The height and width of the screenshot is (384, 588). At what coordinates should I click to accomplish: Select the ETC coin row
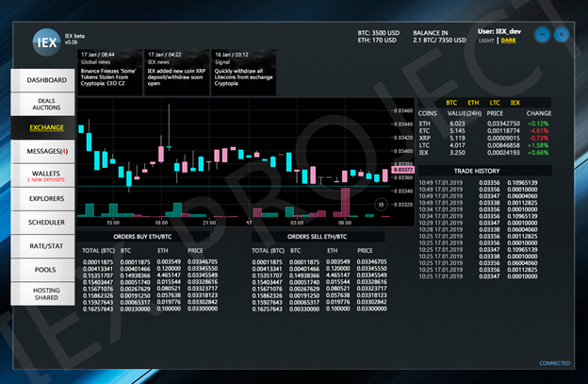click(484, 130)
